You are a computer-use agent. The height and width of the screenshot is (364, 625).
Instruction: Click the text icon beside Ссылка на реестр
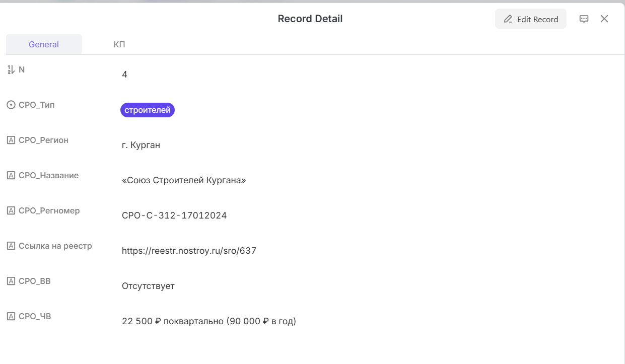coord(11,246)
